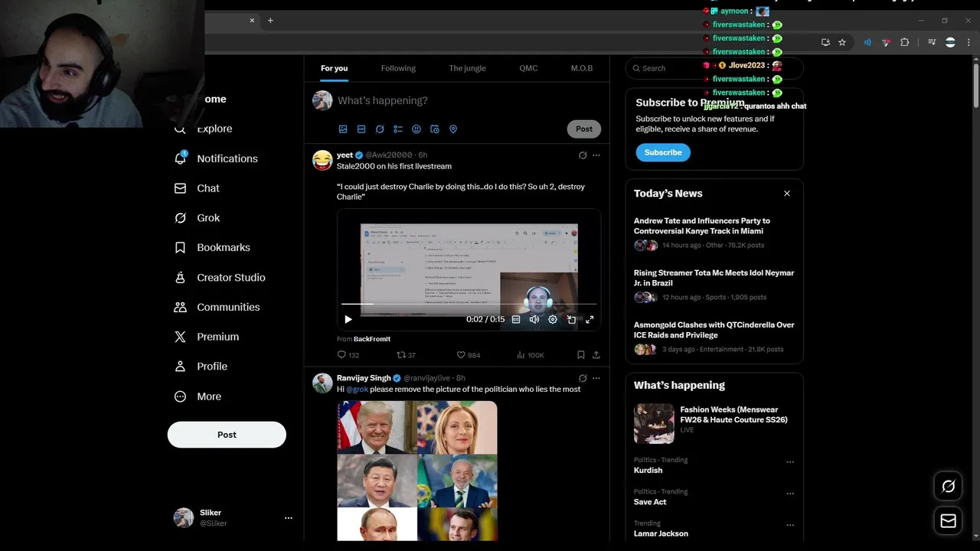The height and width of the screenshot is (551, 980).
Task: Open browser extensions puzzle icon
Action: pos(905,43)
